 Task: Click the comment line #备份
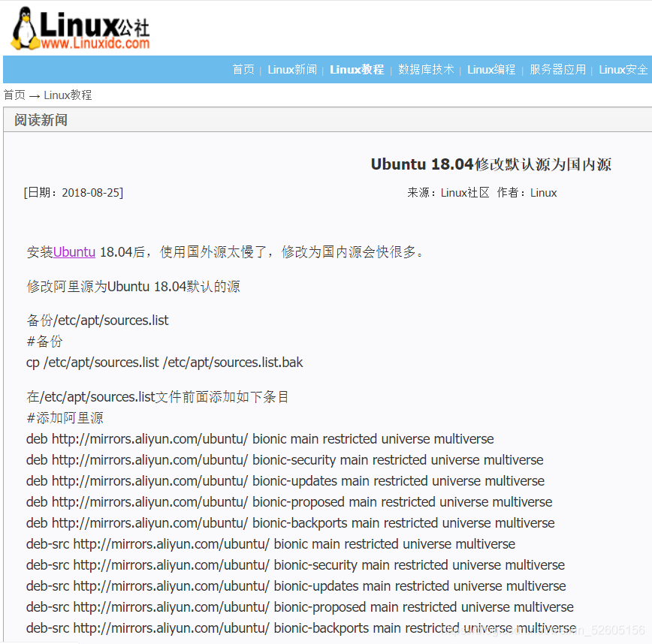(44, 342)
